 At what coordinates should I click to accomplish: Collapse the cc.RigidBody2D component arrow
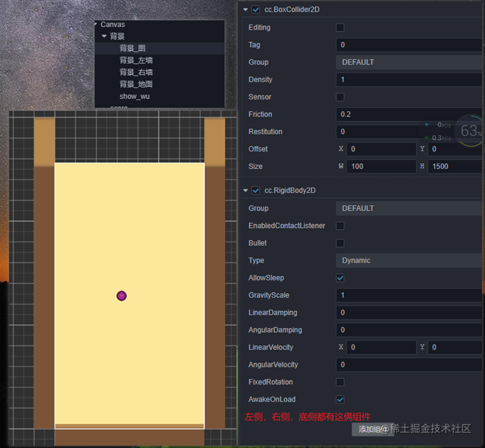245,190
